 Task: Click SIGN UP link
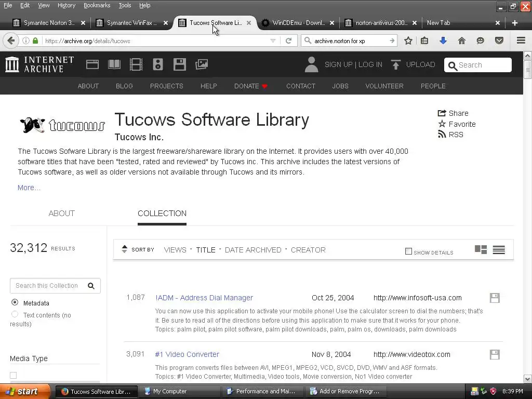click(338, 64)
